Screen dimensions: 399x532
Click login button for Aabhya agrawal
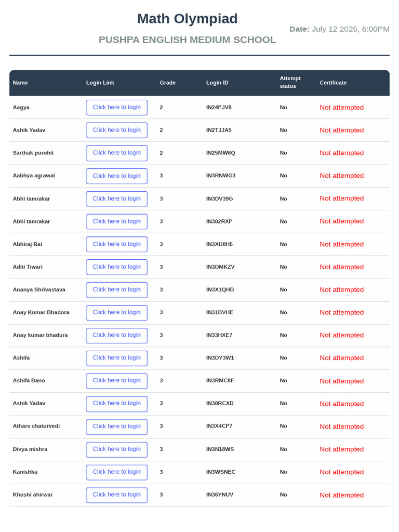[x=117, y=176]
